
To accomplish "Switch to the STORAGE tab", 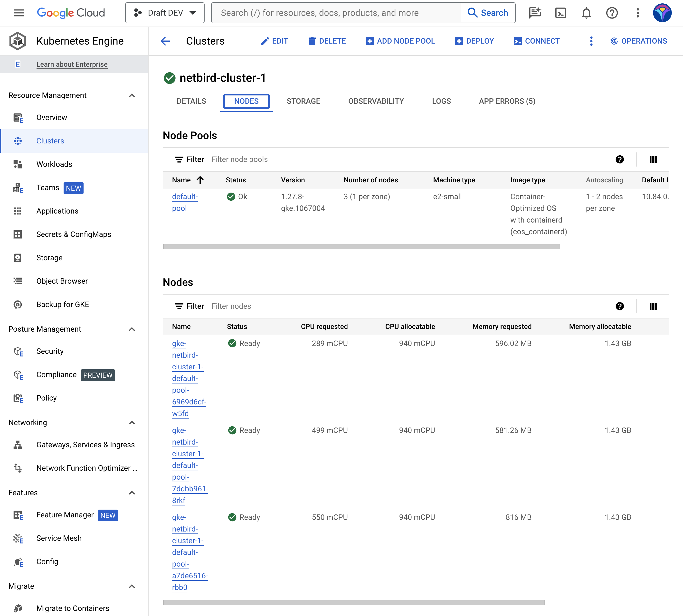I will pyautogui.click(x=304, y=101).
